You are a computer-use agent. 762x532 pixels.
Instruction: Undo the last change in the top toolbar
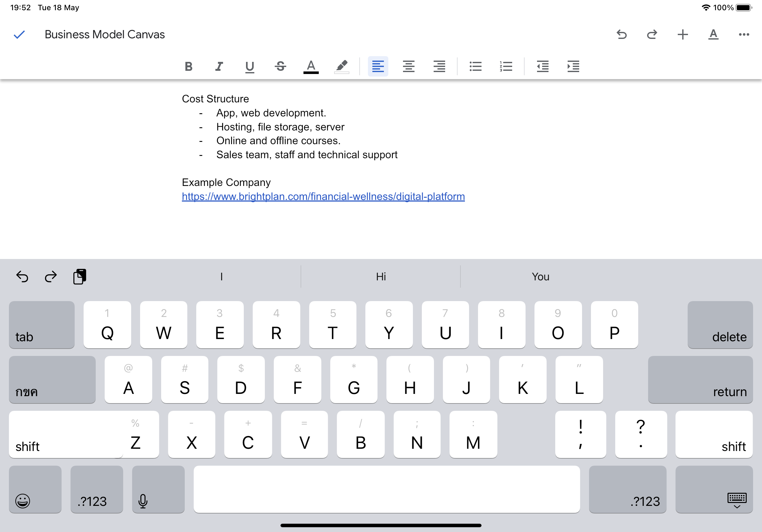click(621, 34)
